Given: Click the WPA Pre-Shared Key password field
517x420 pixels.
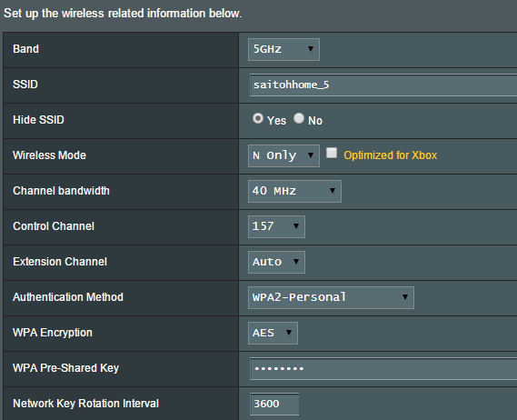Looking at the screenshot, I should [383, 368].
